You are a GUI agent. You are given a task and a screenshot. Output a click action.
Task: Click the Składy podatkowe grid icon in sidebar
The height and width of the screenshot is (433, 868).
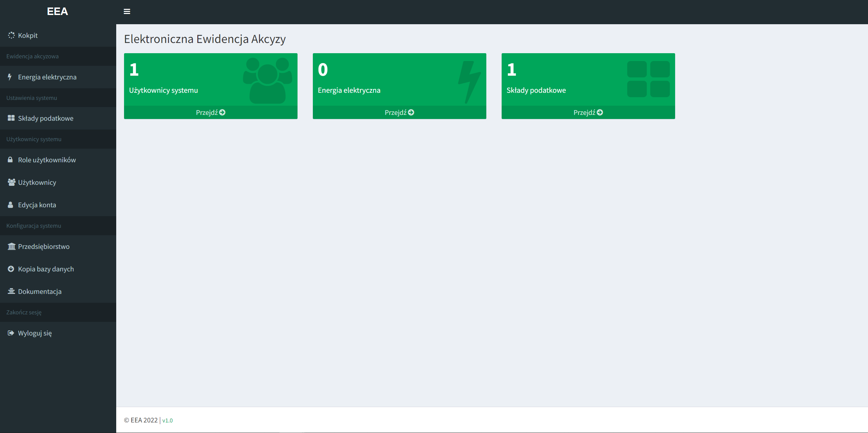11,118
